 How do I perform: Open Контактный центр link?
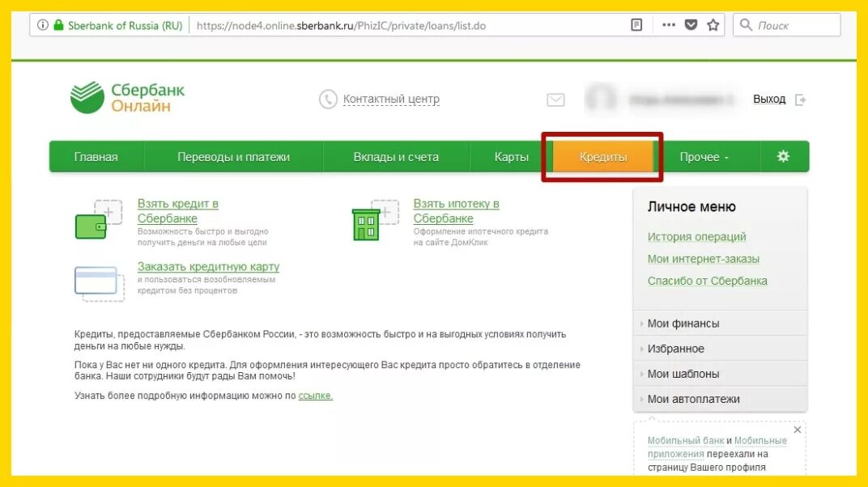tap(391, 99)
